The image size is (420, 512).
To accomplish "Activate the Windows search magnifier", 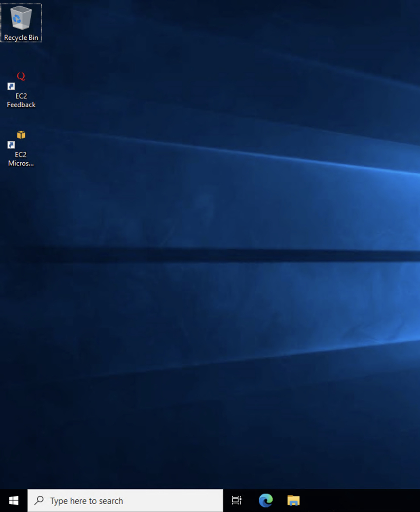I will coord(38,500).
